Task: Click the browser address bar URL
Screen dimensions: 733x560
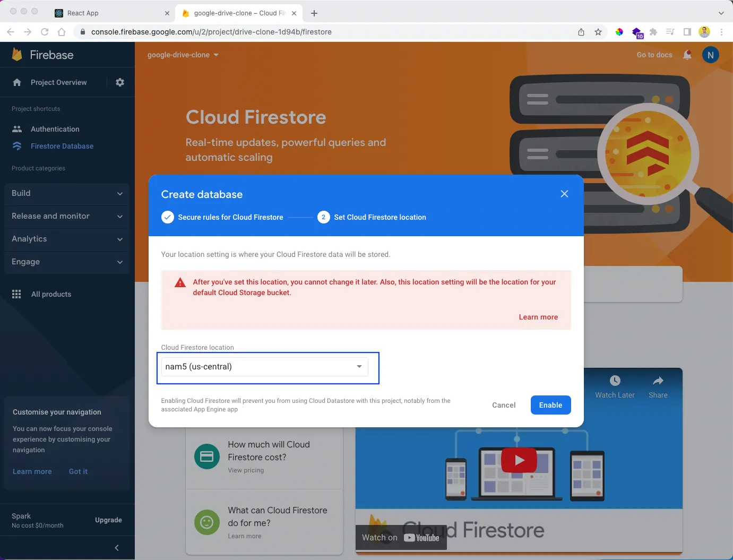Action: click(211, 32)
